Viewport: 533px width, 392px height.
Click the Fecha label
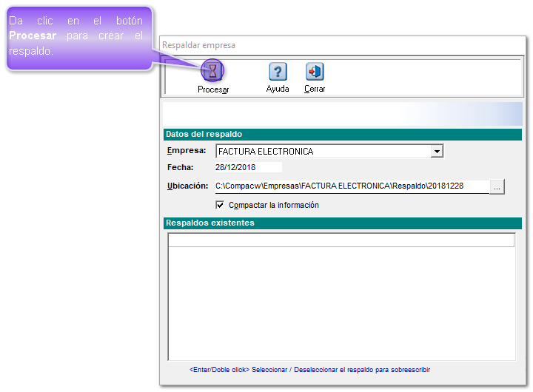[x=180, y=167]
